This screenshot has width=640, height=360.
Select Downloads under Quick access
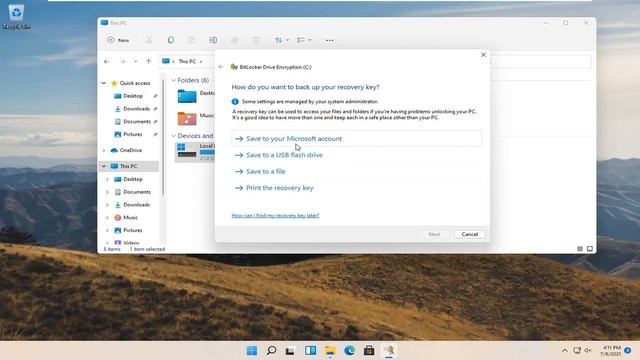(x=136, y=109)
